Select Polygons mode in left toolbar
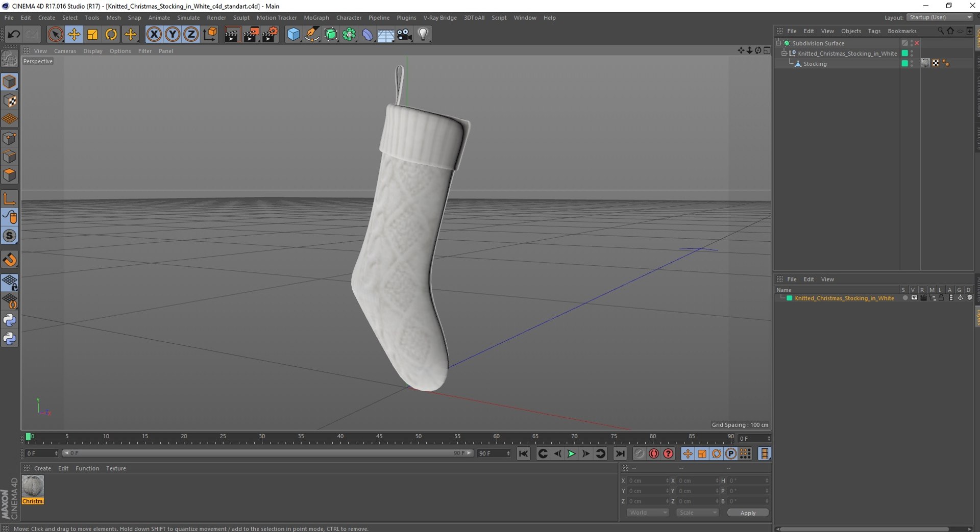The width and height of the screenshot is (980, 532). pos(10,175)
